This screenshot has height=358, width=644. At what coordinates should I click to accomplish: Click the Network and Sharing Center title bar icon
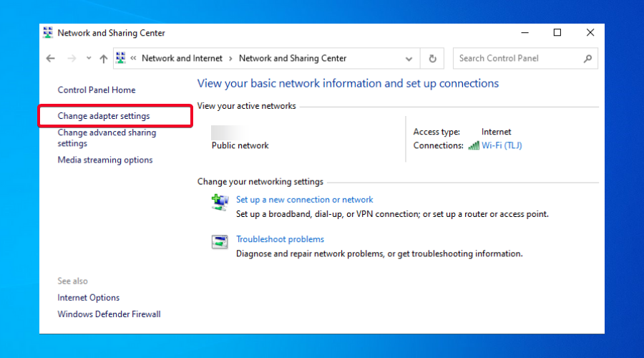click(48, 32)
